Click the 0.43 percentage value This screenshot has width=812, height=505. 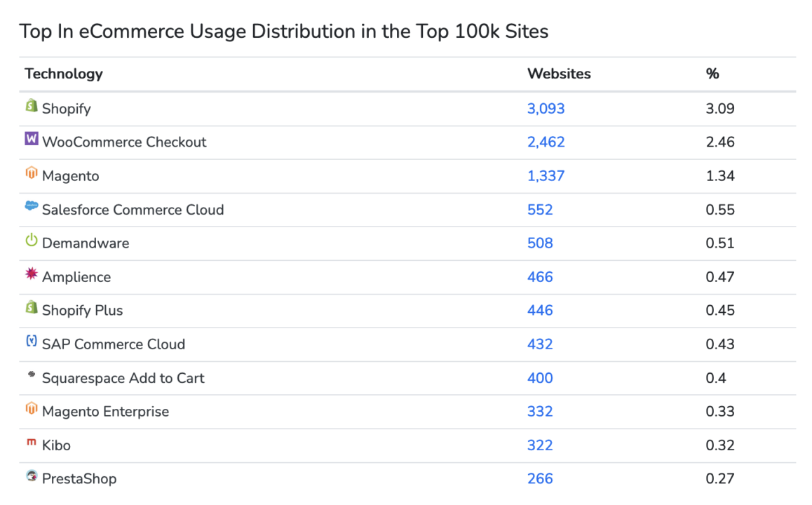pyautogui.click(x=720, y=344)
